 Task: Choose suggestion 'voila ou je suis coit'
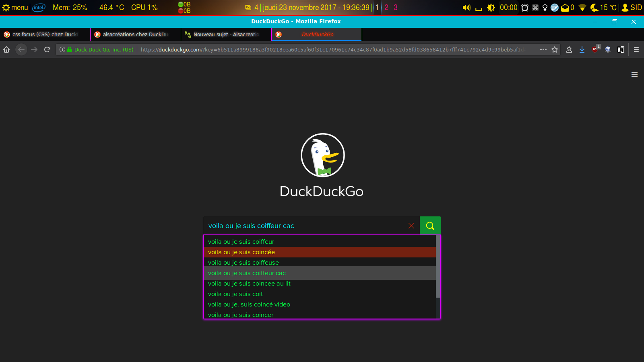click(x=320, y=294)
